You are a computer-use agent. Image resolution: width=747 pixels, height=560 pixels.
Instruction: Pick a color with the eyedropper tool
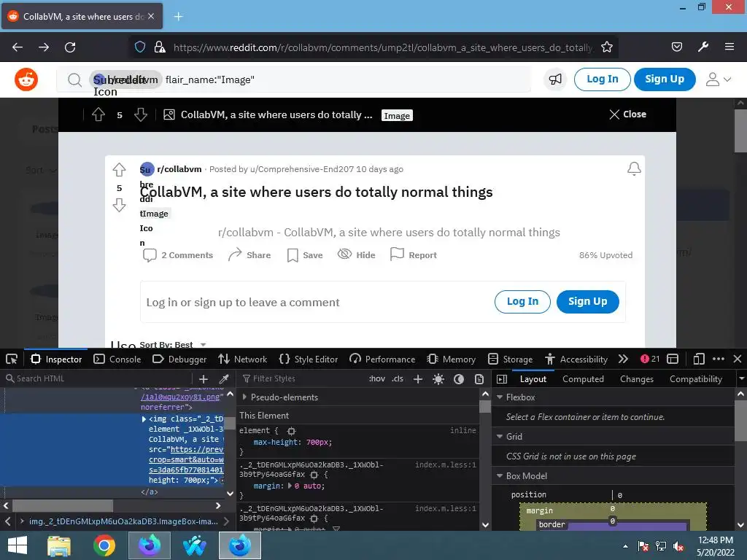(x=223, y=379)
